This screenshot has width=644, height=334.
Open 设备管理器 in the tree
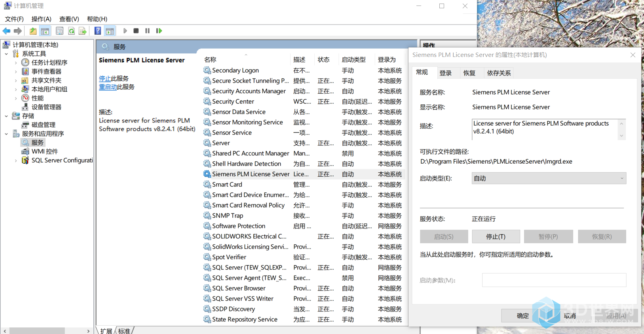(46, 107)
